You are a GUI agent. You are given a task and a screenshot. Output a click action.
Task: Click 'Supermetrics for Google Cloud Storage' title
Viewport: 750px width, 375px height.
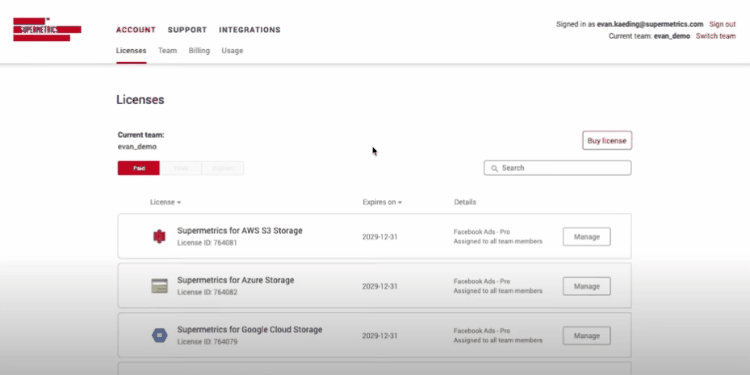(x=250, y=330)
